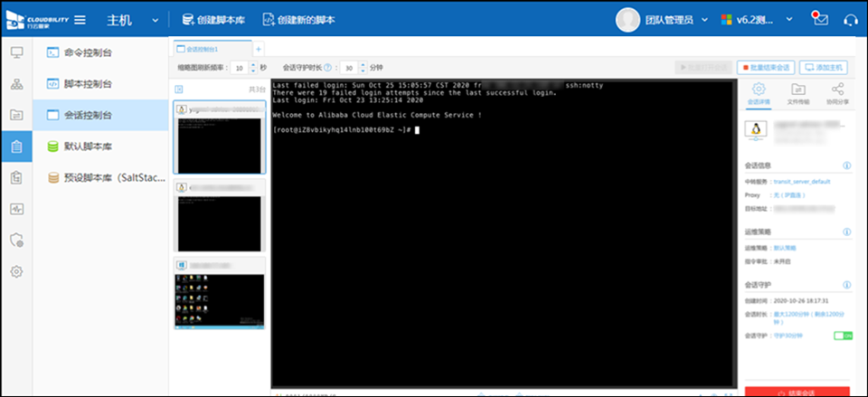Click the help icon next to 会话守护时长
Viewport: 868px width, 397px height.
(327, 68)
